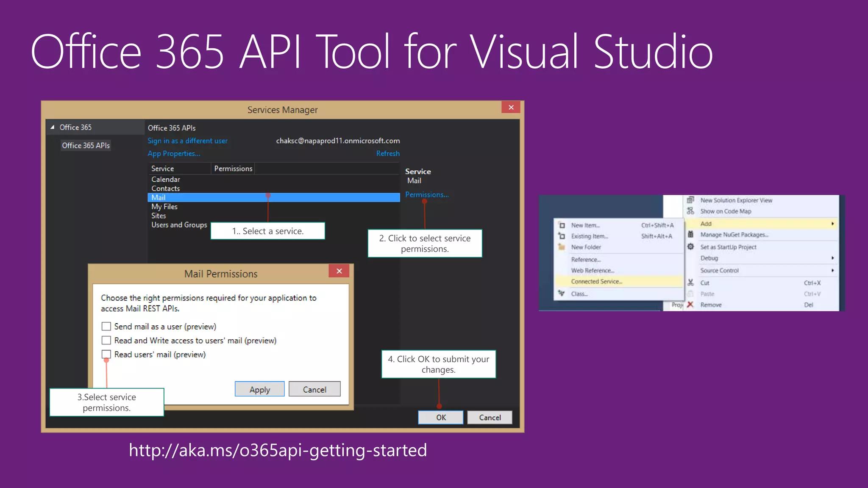
Task: Expand the Add submenu arrow
Action: point(833,224)
